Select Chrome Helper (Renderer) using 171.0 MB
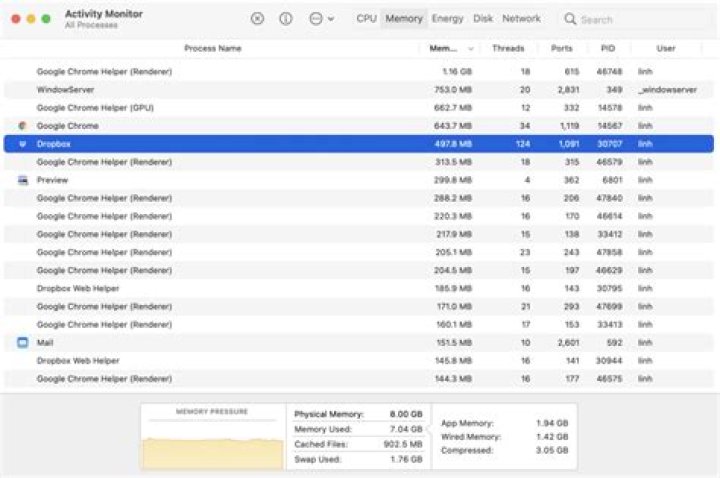The width and height of the screenshot is (720, 478). [x=359, y=306]
